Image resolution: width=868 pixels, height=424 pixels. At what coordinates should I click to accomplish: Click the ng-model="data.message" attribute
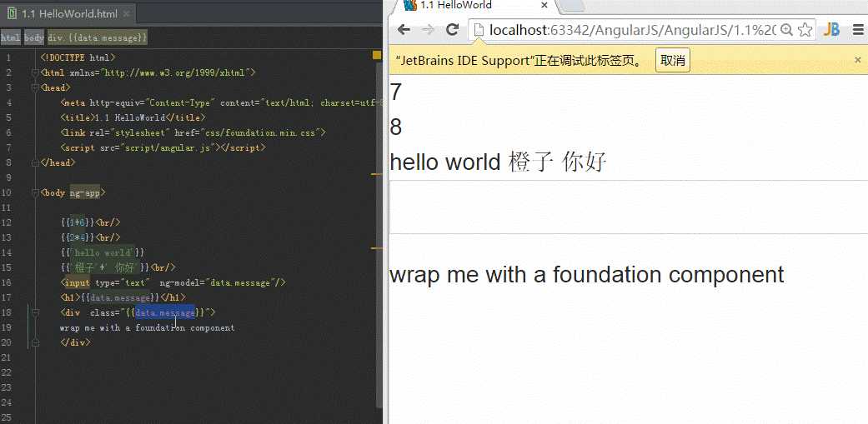(218, 282)
